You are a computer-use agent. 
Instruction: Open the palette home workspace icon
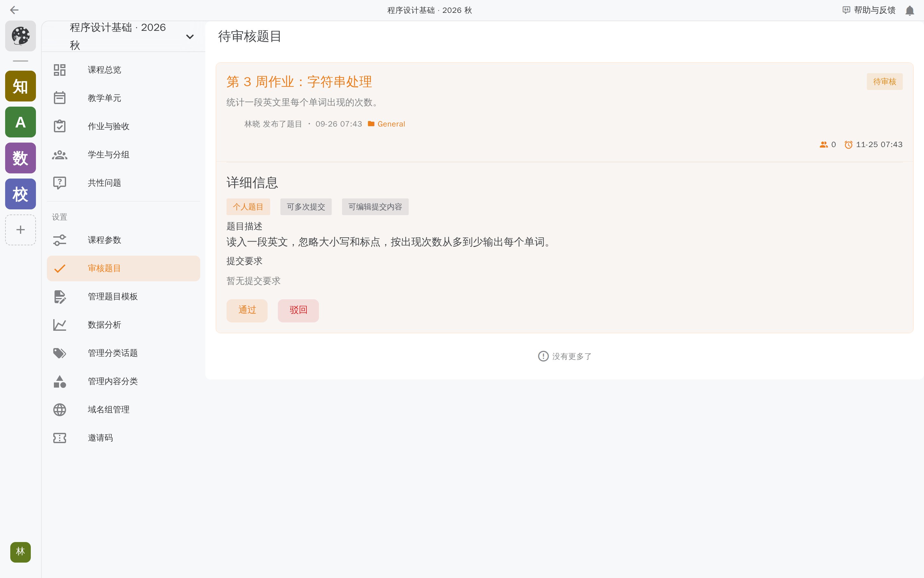20,36
